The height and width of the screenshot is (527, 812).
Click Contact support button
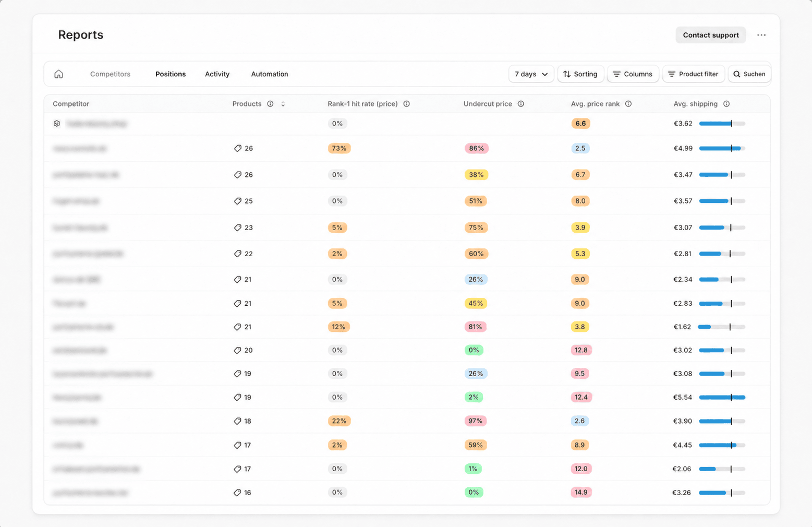(x=710, y=35)
